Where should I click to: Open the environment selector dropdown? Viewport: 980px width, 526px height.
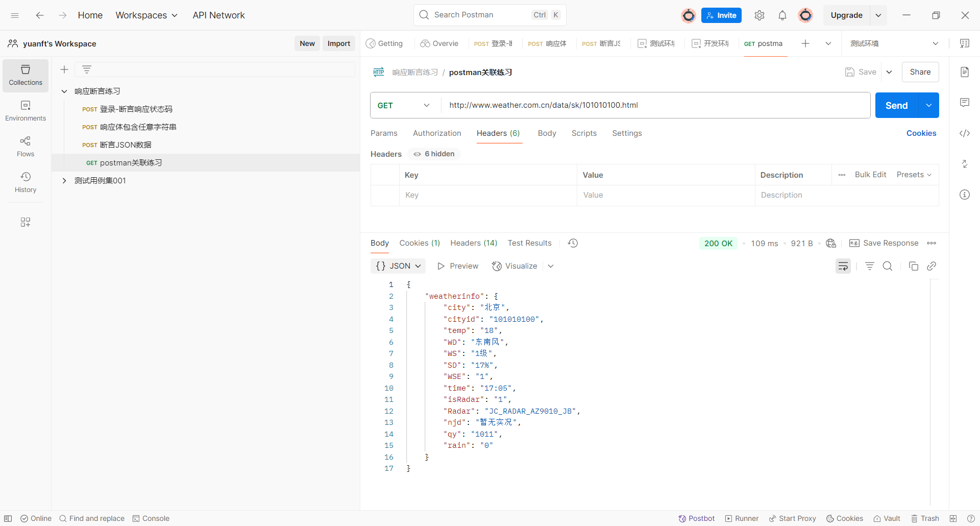[894, 43]
